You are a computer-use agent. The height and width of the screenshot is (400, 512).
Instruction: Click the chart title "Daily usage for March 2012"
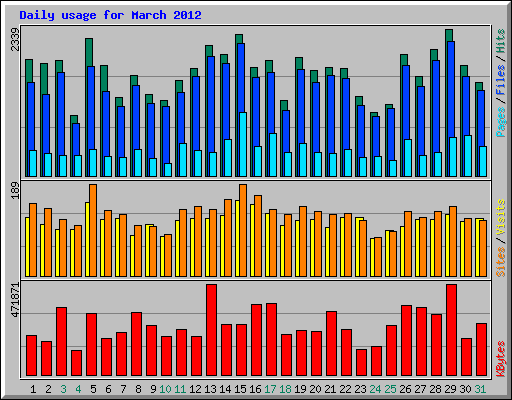click(110, 15)
